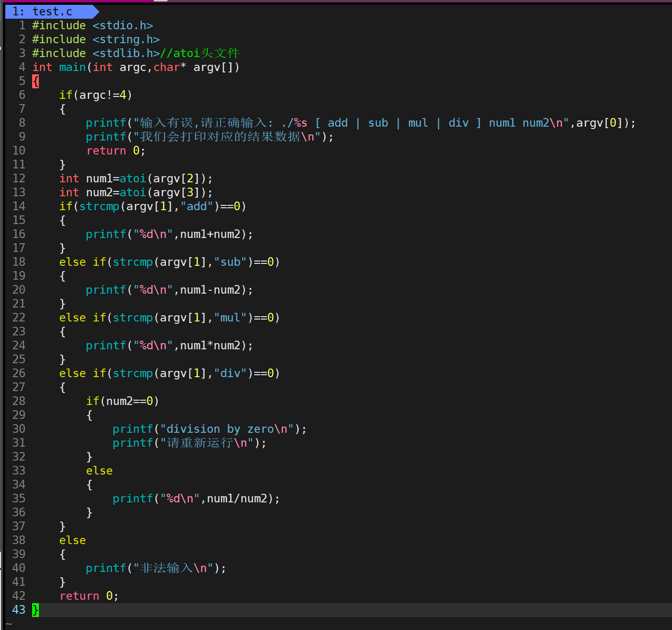The height and width of the screenshot is (630, 672).
Task: Click the printf on line 31
Action: tap(133, 443)
